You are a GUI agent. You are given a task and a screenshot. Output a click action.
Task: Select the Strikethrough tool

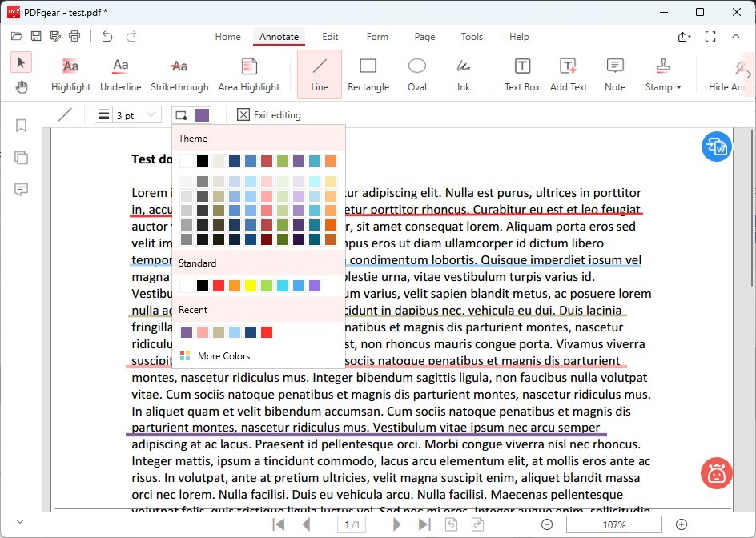179,74
